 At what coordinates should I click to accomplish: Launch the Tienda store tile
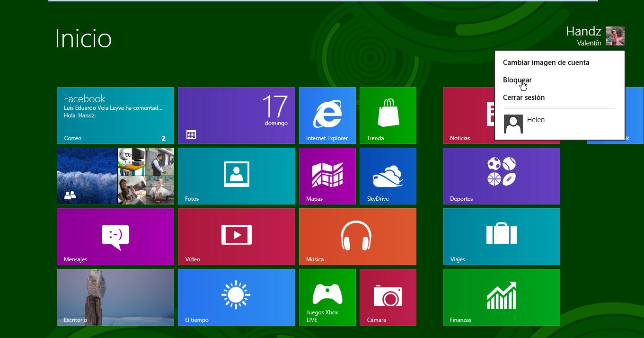click(388, 116)
